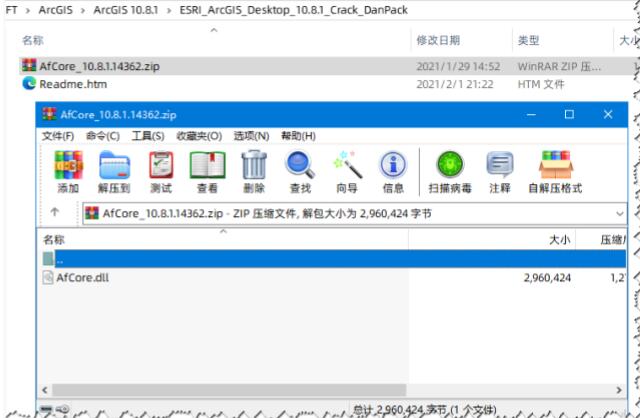Click the Readme.htm Edge icon in Explorer
Image resolution: width=640 pixels, height=418 pixels.
29,83
